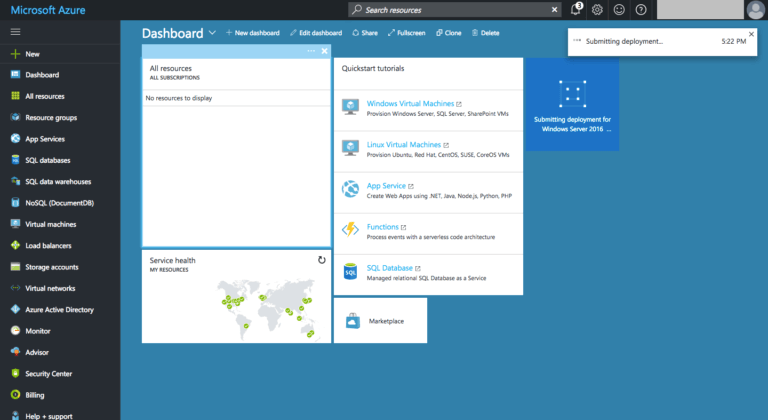The height and width of the screenshot is (420, 768).
Task: Open All resources tile options ellipsis
Action: point(311,51)
